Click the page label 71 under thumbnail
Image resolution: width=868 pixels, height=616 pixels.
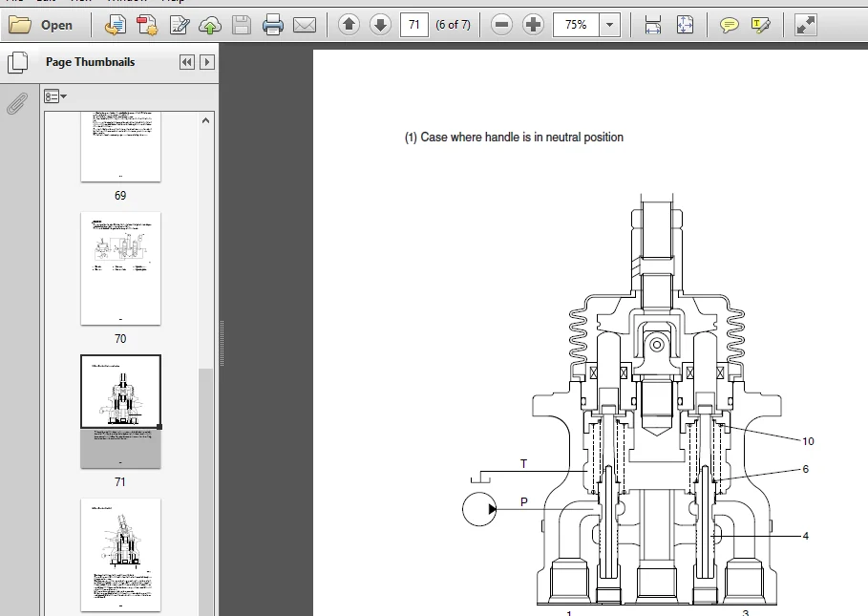[120, 482]
